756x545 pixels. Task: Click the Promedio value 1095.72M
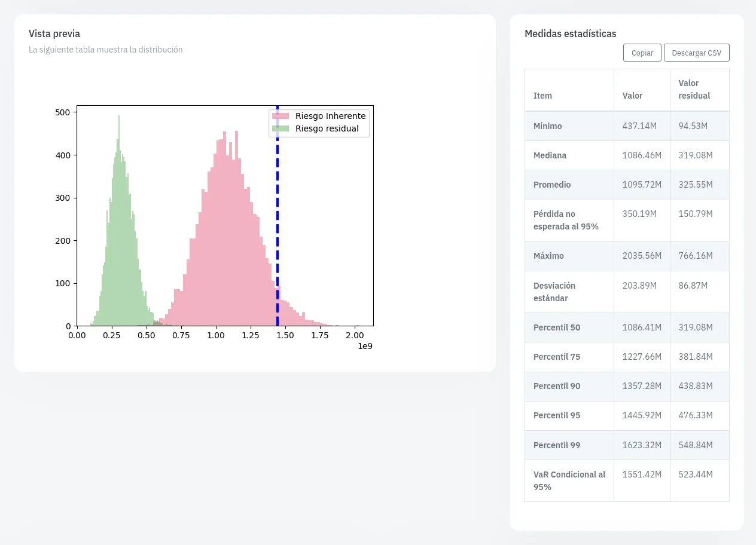pos(642,185)
